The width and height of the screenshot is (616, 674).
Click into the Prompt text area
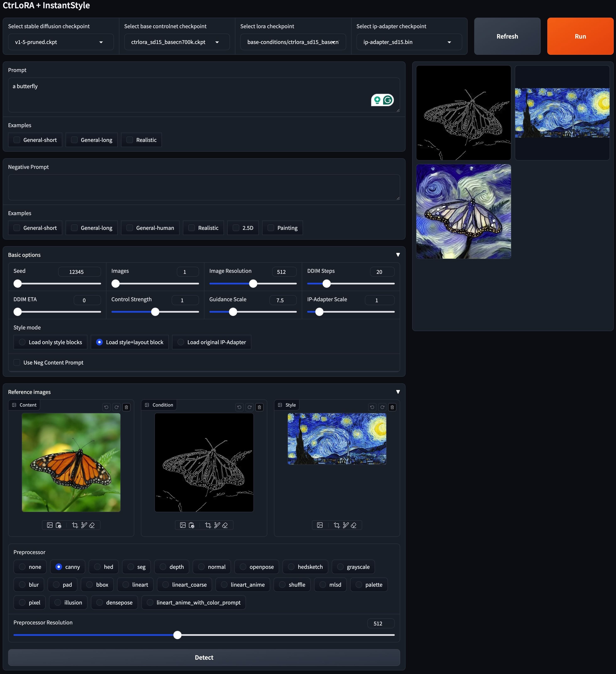pyautogui.click(x=204, y=95)
